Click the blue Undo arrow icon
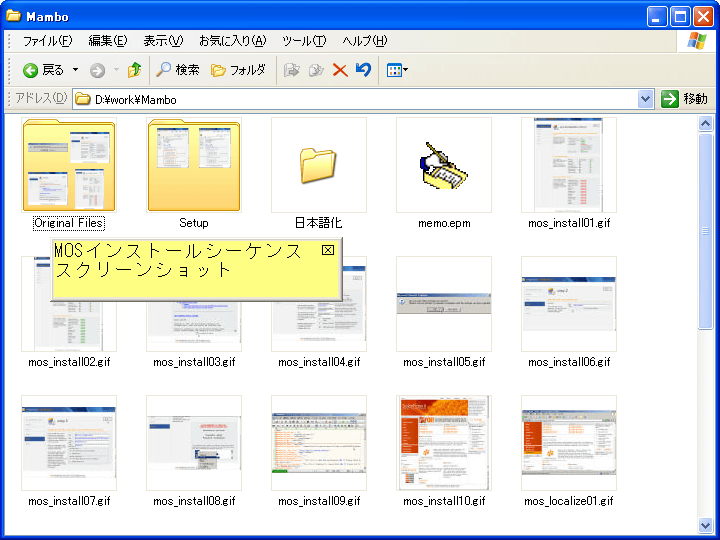Screen dimensions: 720x540 [x=363, y=70]
